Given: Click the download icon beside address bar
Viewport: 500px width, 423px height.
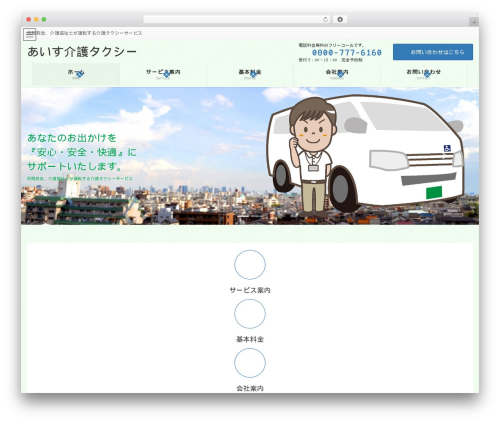Looking at the screenshot, I should [340, 19].
